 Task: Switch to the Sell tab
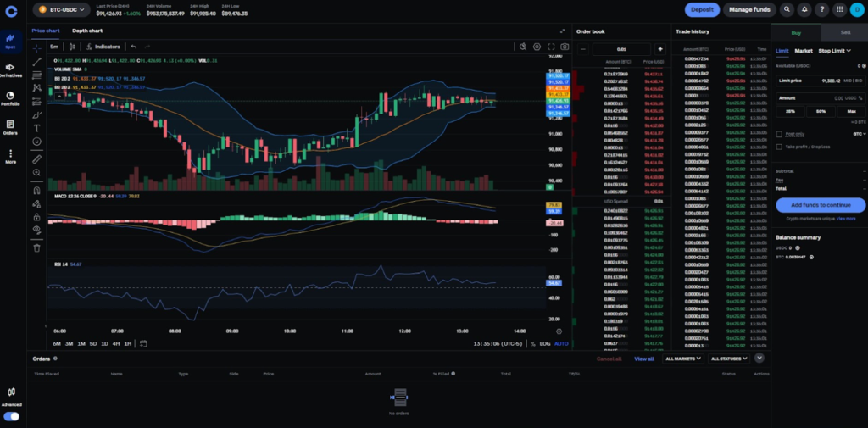coord(845,31)
